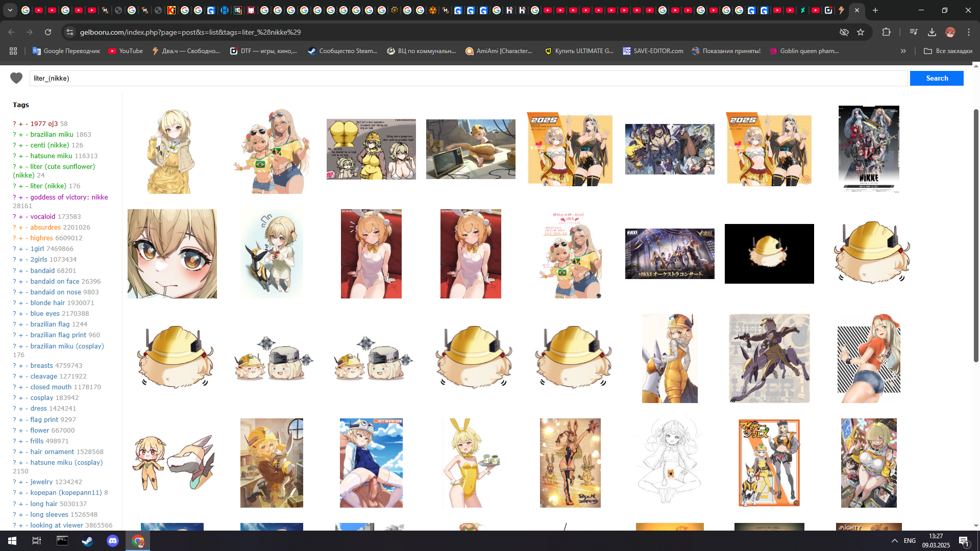This screenshot has height=551, width=980.
Task: Add absurdres tag with plus sign
Action: tap(21, 228)
